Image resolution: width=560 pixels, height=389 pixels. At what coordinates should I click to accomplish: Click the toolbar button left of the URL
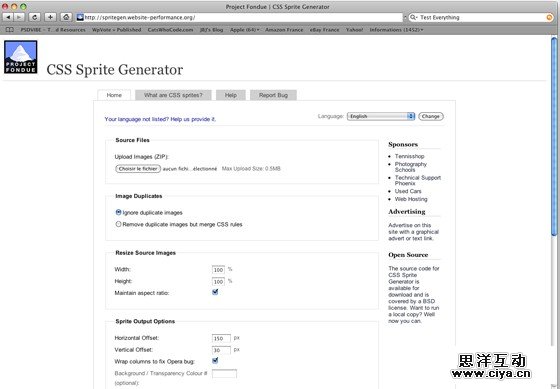[66, 17]
